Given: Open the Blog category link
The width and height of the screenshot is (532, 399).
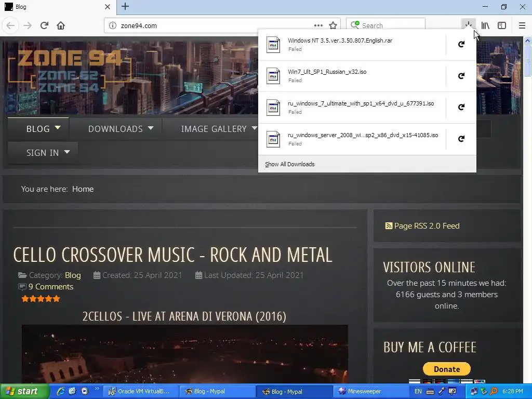Looking at the screenshot, I should click(73, 275).
